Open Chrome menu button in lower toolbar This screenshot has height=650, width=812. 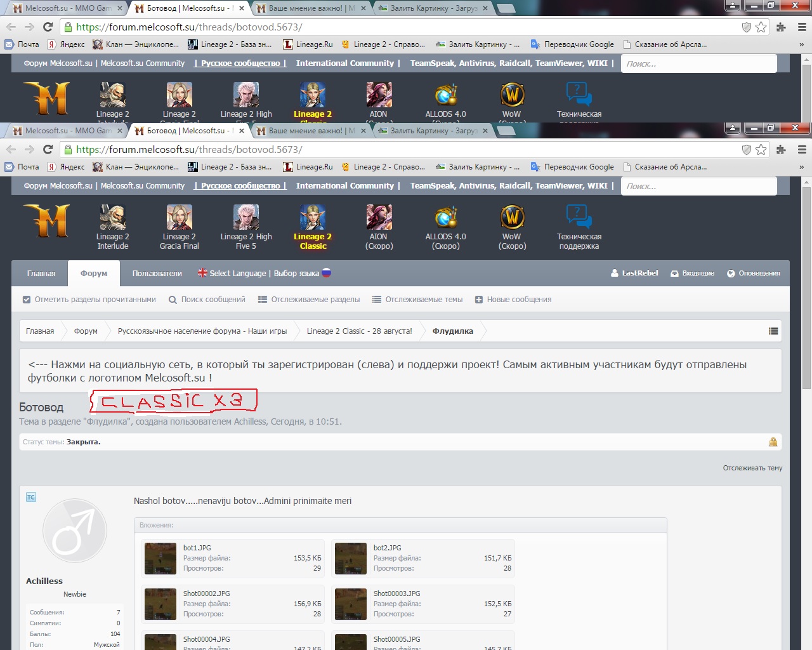tap(802, 150)
